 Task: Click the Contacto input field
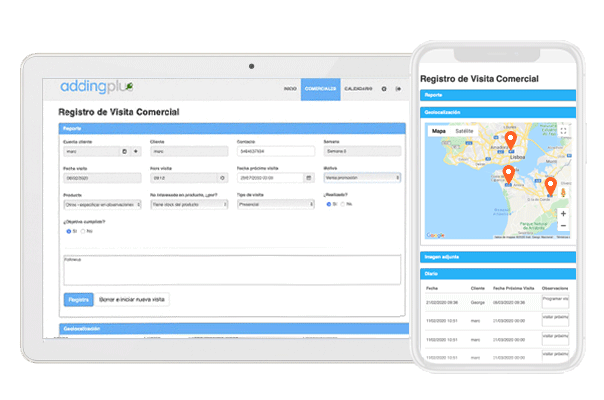click(x=276, y=151)
